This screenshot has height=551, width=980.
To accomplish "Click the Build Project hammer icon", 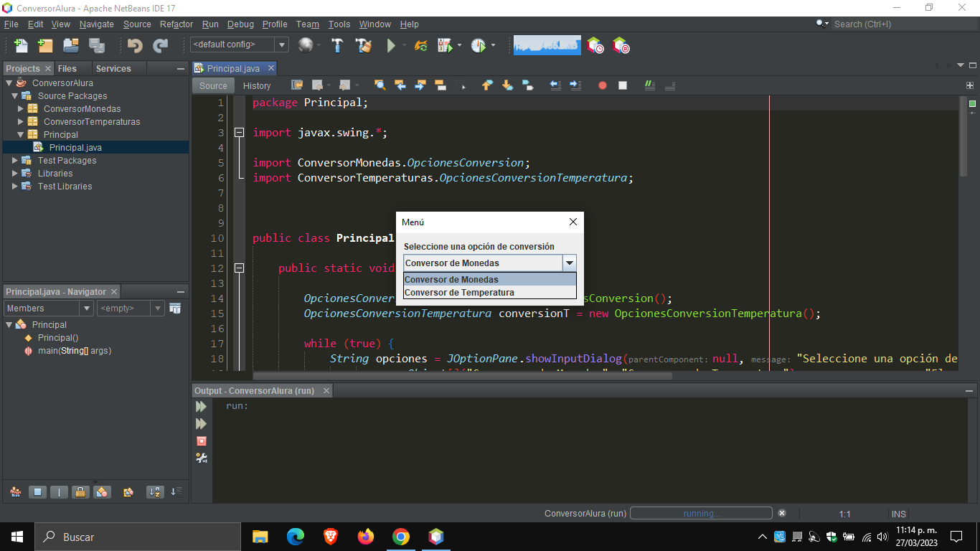I will coord(337,45).
